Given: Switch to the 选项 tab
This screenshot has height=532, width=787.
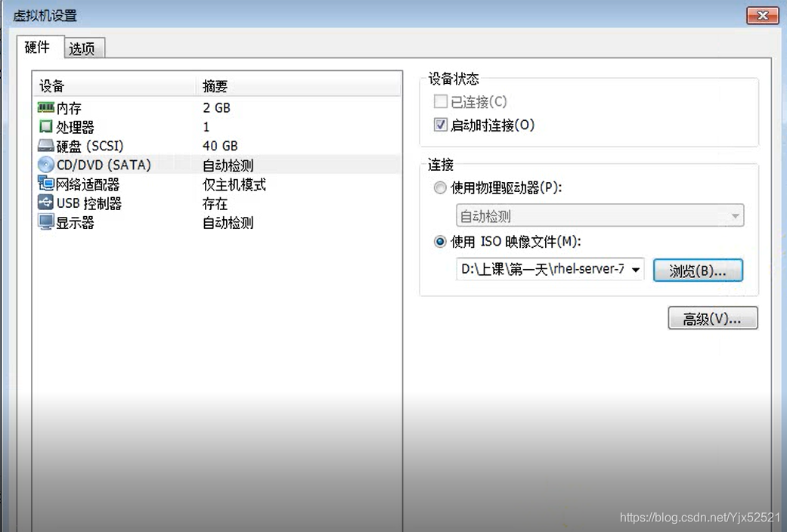Looking at the screenshot, I should [x=84, y=48].
